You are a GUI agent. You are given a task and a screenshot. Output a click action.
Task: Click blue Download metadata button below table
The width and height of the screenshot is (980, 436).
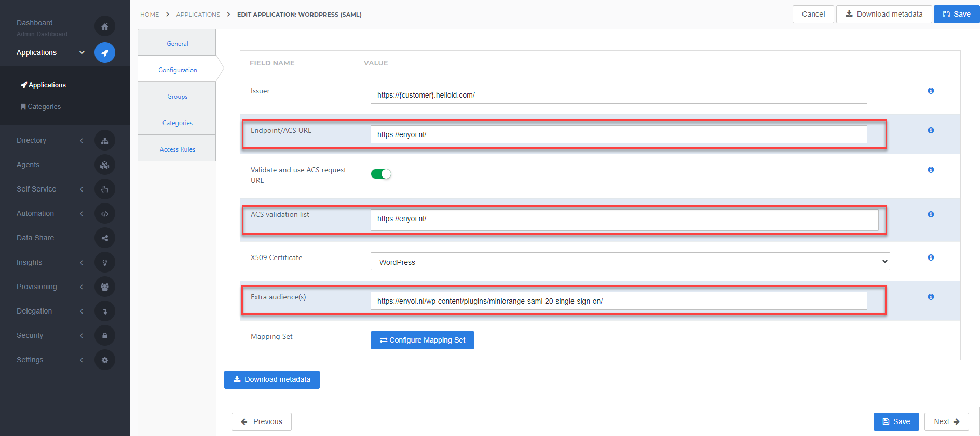coord(272,379)
